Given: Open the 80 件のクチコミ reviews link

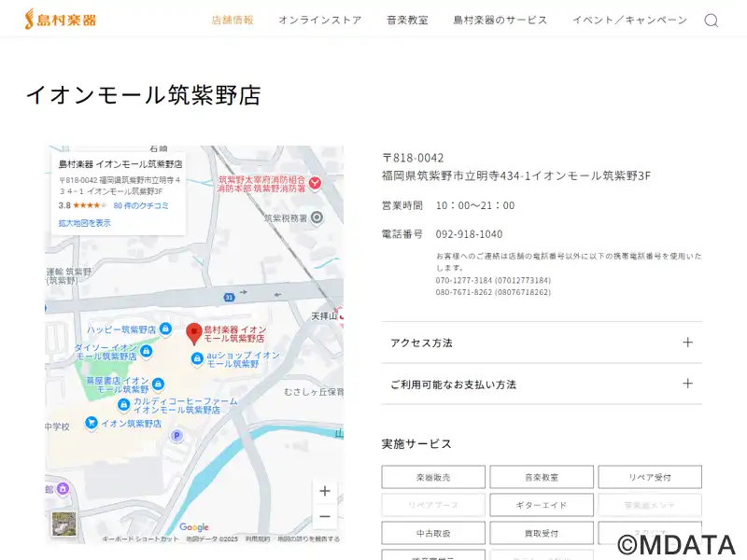Looking at the screenshot, I should point(141,205).
